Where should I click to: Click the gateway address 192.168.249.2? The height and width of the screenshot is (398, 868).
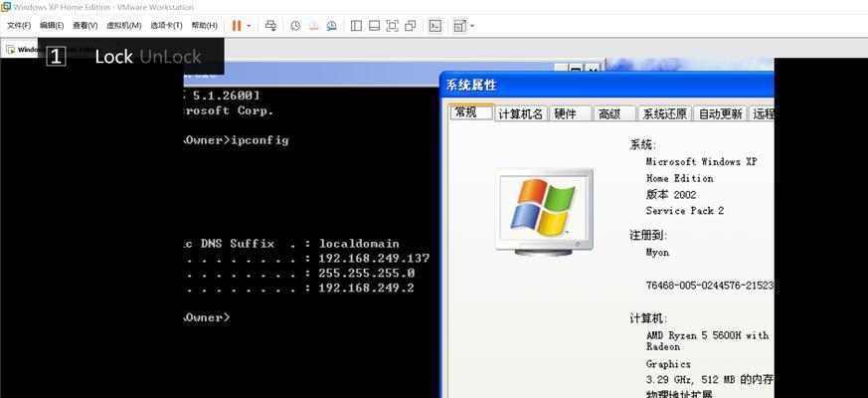point(366,289)
